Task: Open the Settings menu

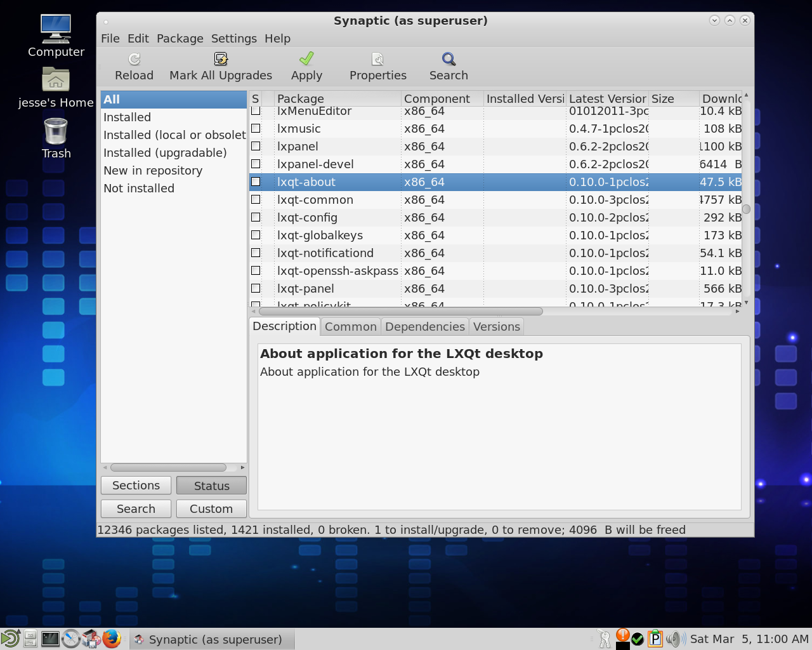Action: point(234,38)
